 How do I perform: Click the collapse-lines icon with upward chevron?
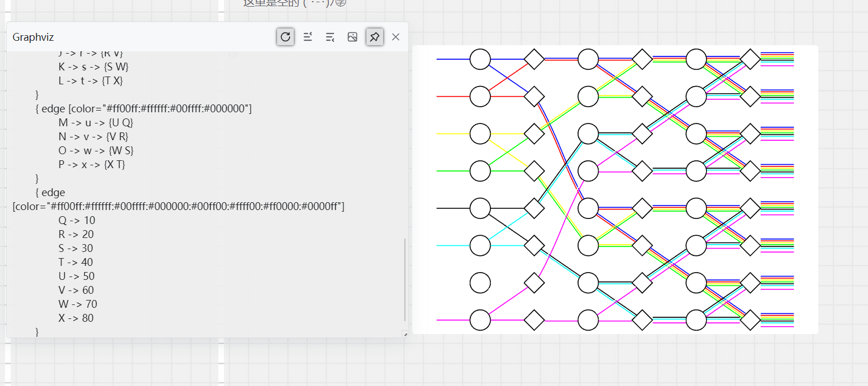coord(307,37)
